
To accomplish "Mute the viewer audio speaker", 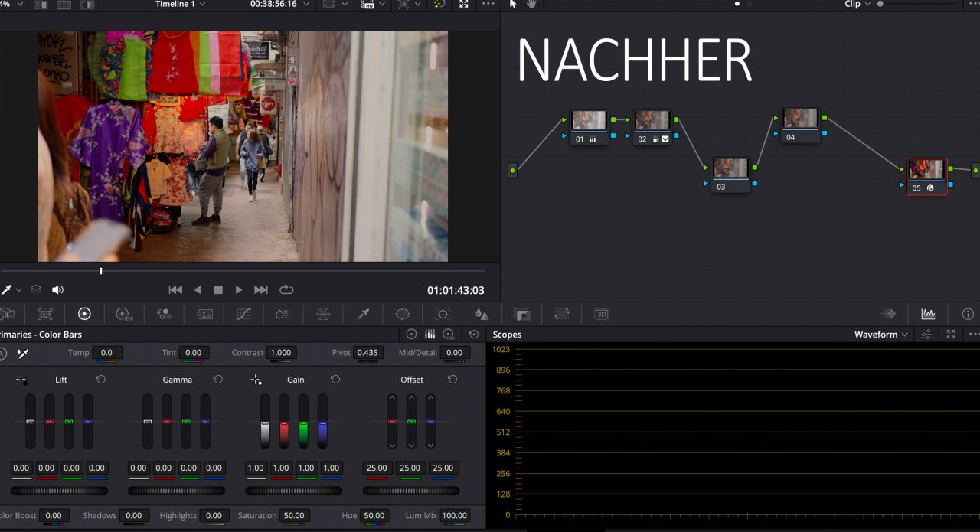I will 57,290.
